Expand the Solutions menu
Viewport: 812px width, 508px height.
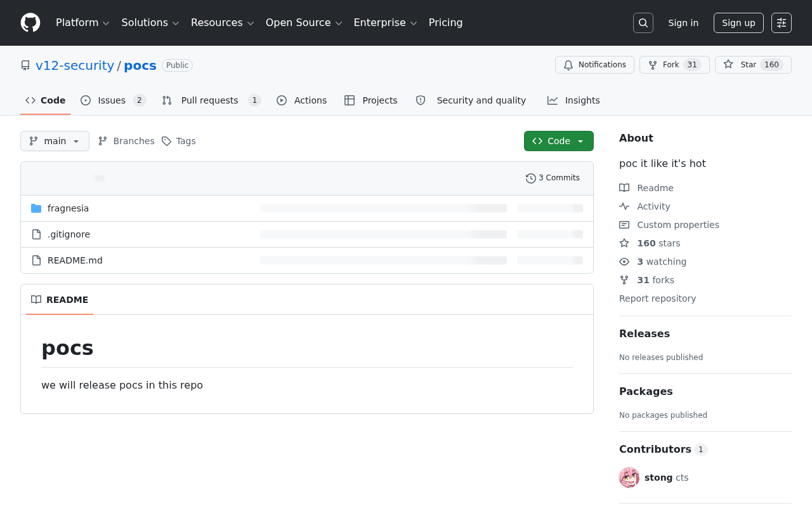150,23
